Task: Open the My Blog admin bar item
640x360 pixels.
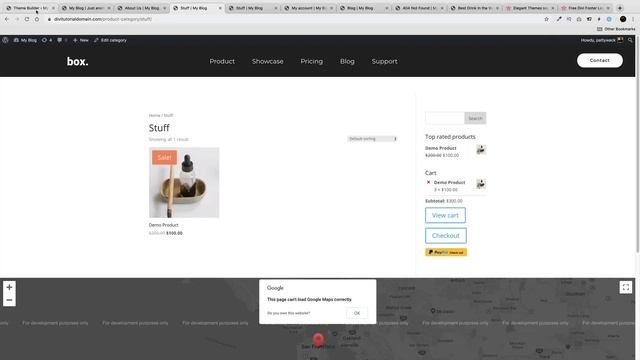Action: (x=25, y=40)
